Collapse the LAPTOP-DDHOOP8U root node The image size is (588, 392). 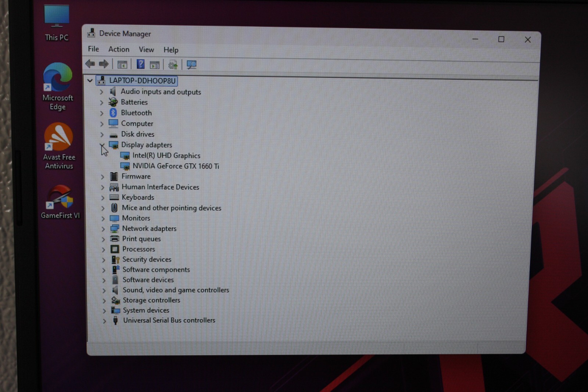pyautogui.click(x=90, y=80)
